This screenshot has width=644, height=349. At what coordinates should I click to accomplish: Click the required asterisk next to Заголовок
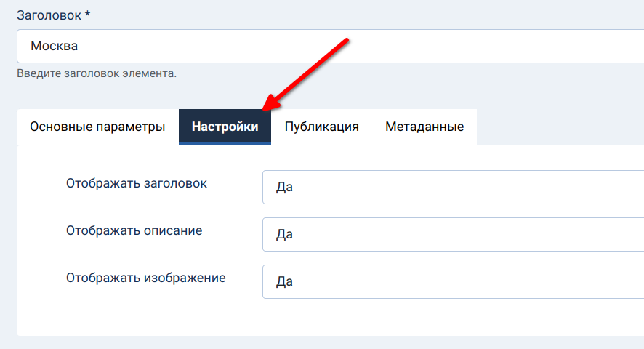click(87, 15)
